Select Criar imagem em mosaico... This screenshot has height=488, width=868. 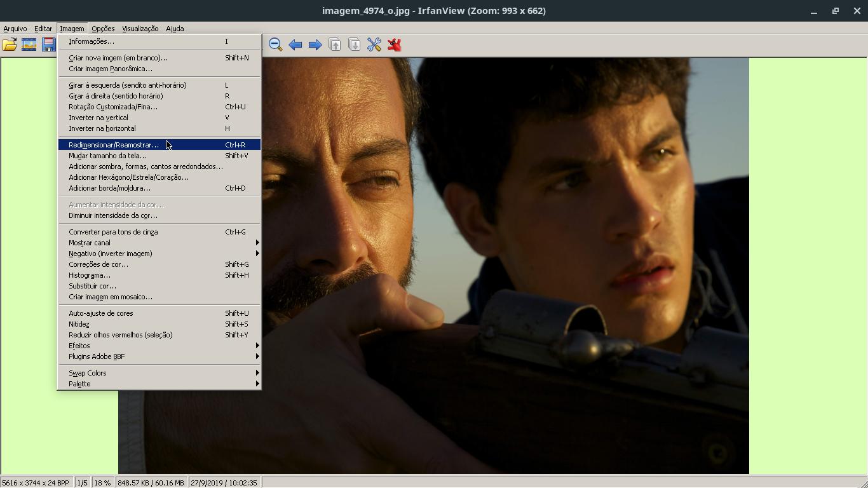[x=159, y=297]
